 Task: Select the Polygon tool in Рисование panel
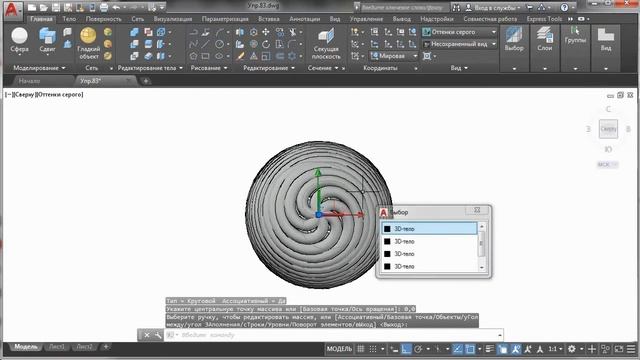pos(193,56)
